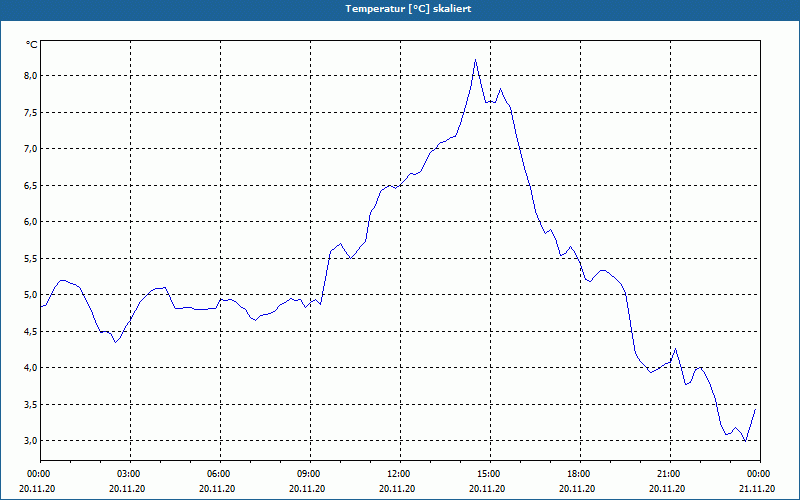Select the 03:00 time axis label

(131, 474)
